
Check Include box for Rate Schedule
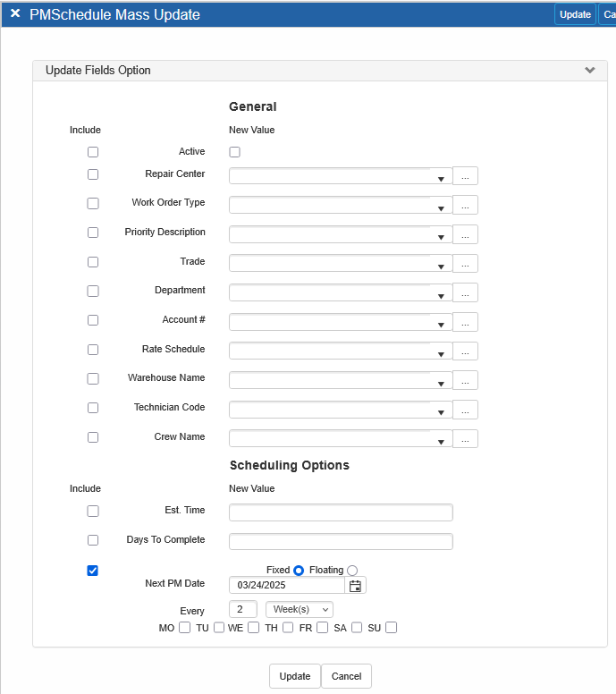point(93,350)
